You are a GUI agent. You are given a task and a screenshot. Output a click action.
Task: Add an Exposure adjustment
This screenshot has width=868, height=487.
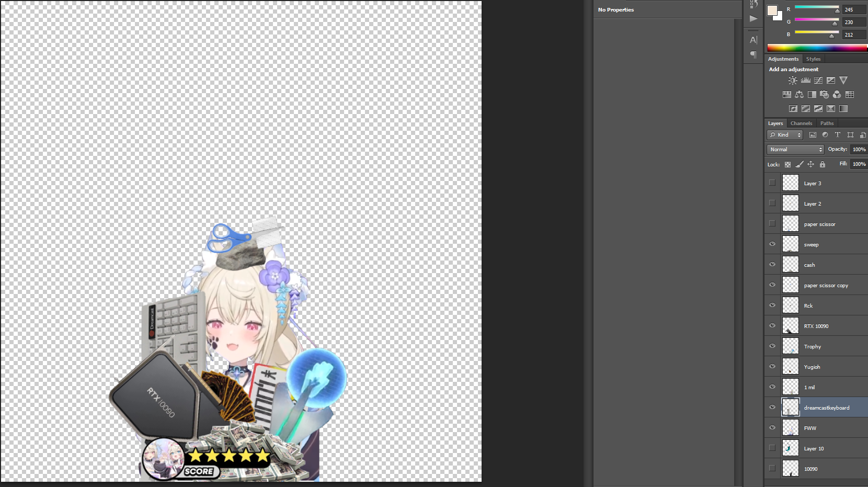coord(831,81)
